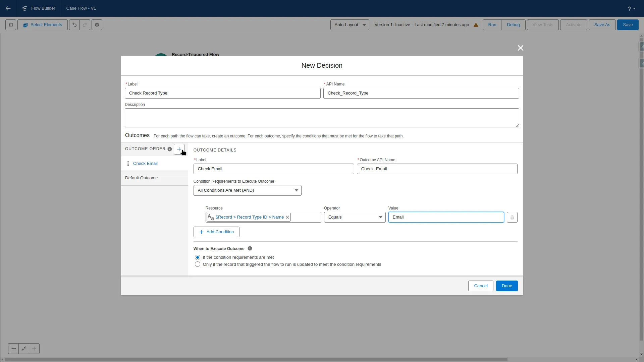Select 'Only if the record triggered flow' radio button
The width and height of the screenshot is (644, 362).
pyautogui.click(x=197, y=264)
